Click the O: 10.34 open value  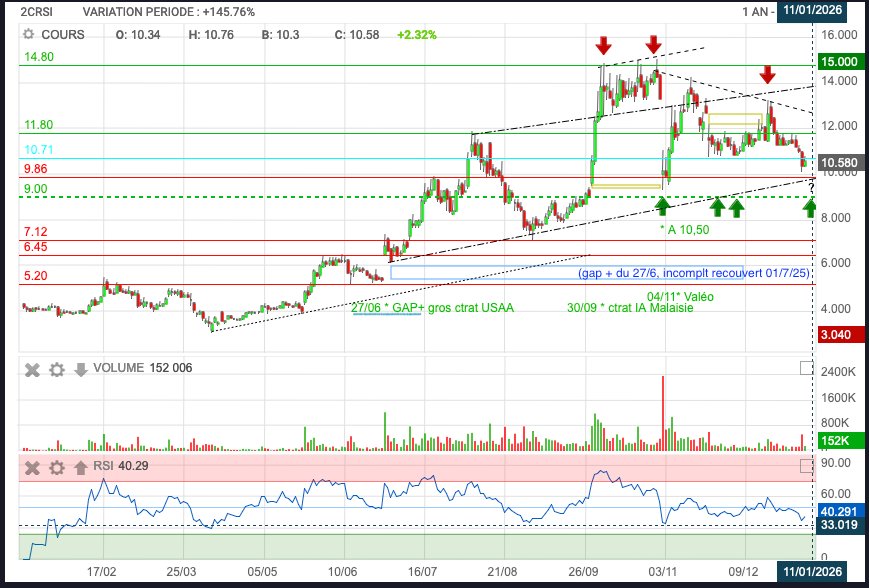click(138, 35)
